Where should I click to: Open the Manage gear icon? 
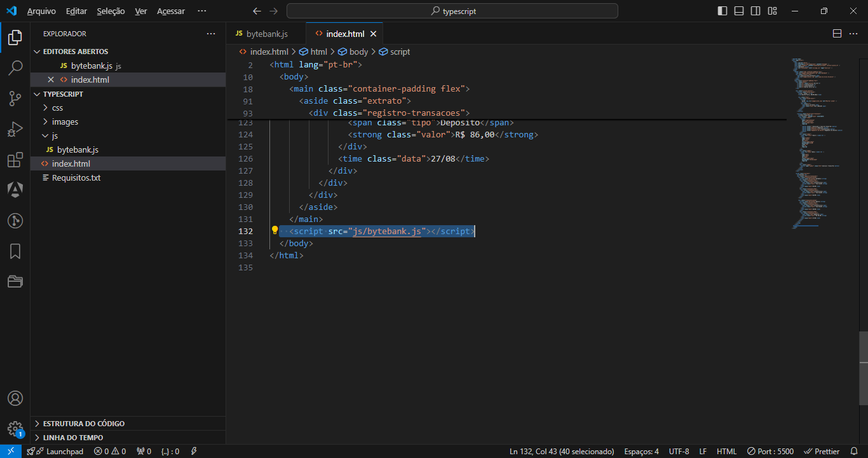point(15,429)
